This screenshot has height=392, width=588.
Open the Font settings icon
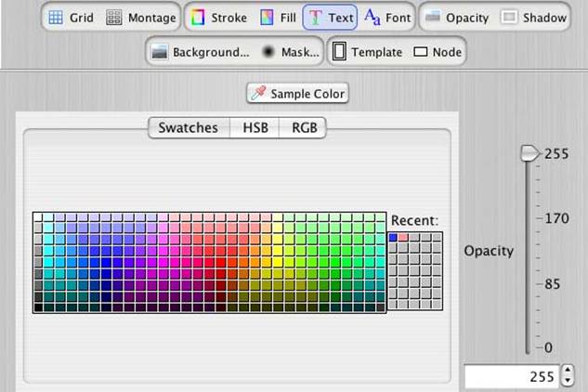[x=387, y=18]
